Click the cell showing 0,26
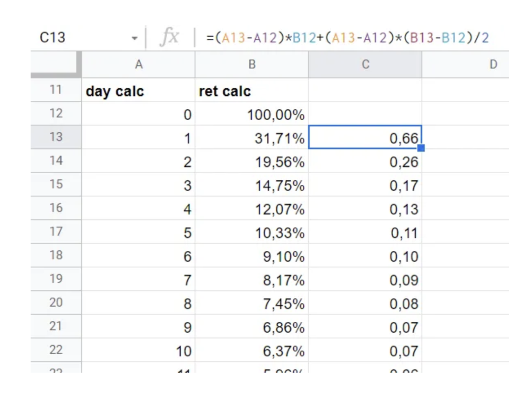The image size is (532, 402). click(365, 161)
